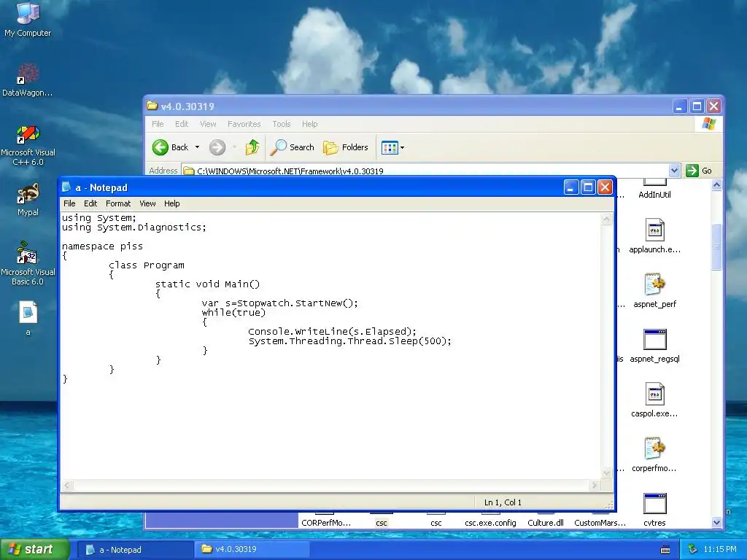Go up one folder level in Explorer

252,147
